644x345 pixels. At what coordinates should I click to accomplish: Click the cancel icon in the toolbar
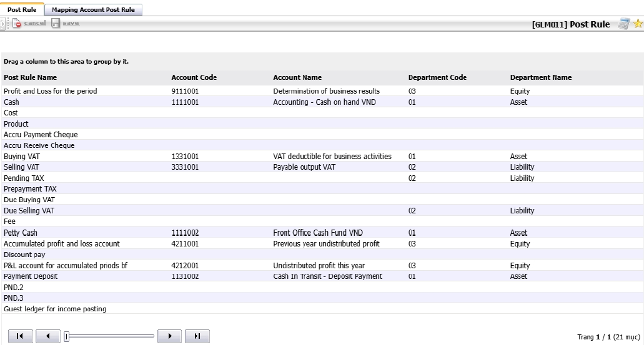17,24
